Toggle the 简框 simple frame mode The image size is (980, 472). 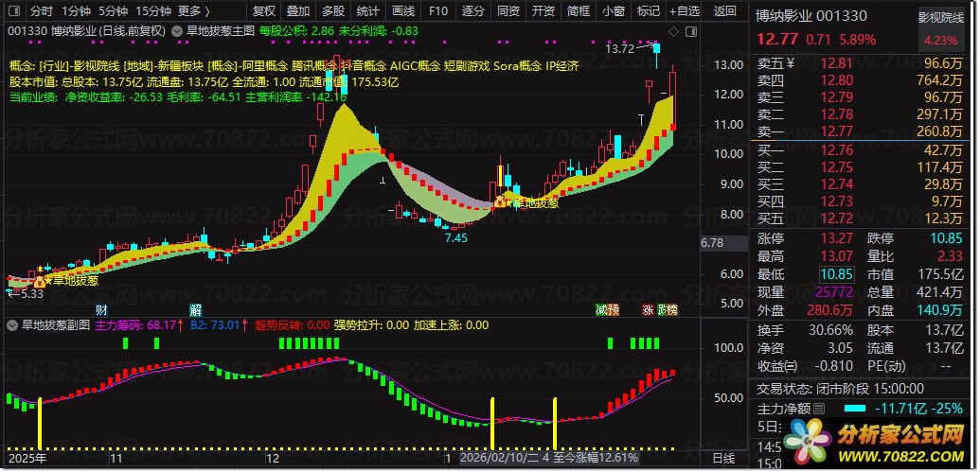tap(579, 10)
